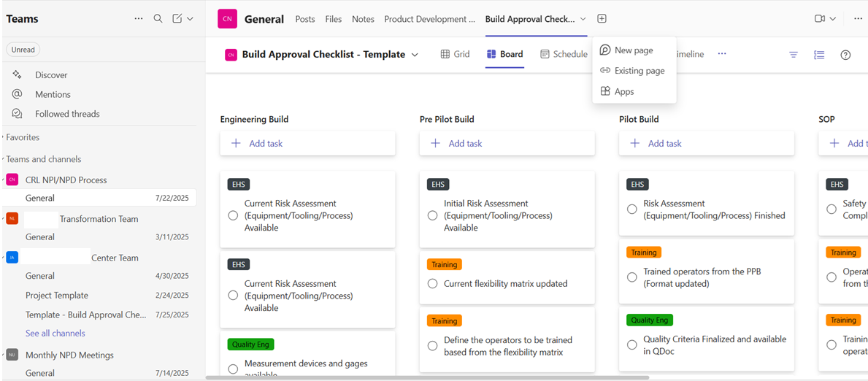
Task: Complete Quality Criteria Finalized task
Action: coord(631,345)
